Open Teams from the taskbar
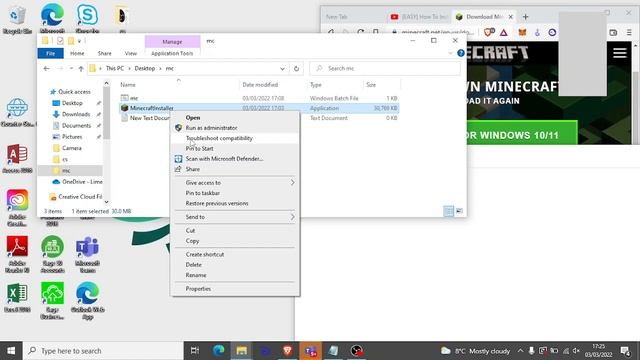This screenshot has width=640, height=360. point(311,351)
